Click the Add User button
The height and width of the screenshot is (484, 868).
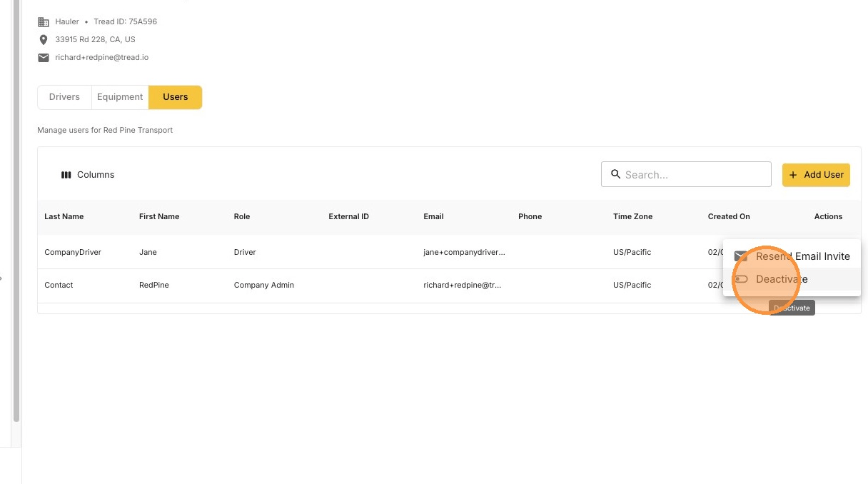click(x=816, y=175)
